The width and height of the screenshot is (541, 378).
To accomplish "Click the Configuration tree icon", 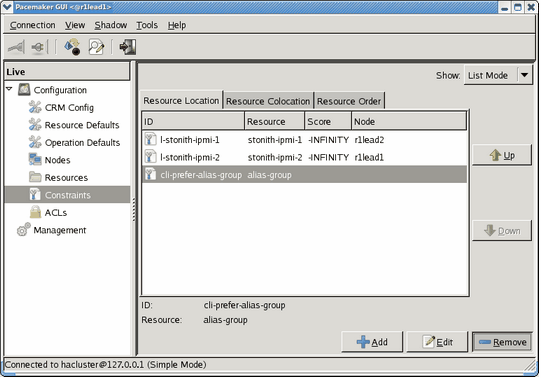I will coord(24,90).
